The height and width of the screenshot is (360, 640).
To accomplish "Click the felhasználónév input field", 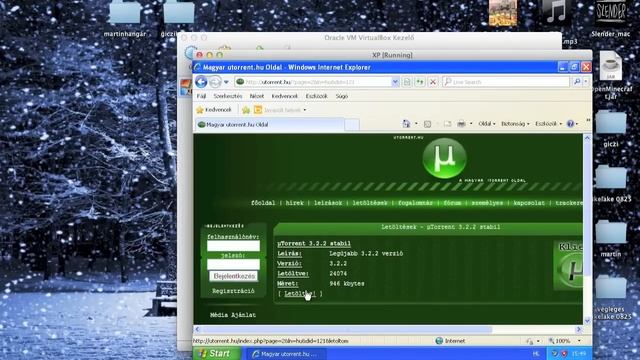I will [x=233, y=246].
